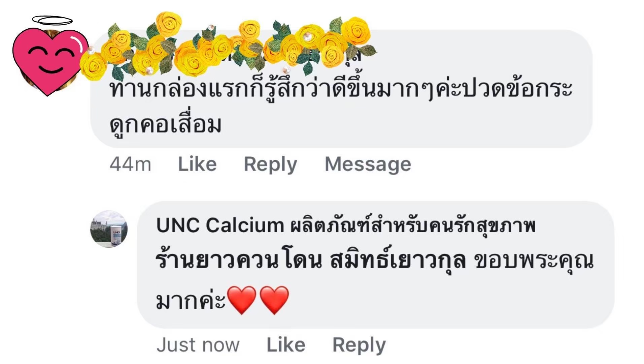Screen dimensions: 644x364
Task: Like the first customer comment
Action: [x=196, y=164]
